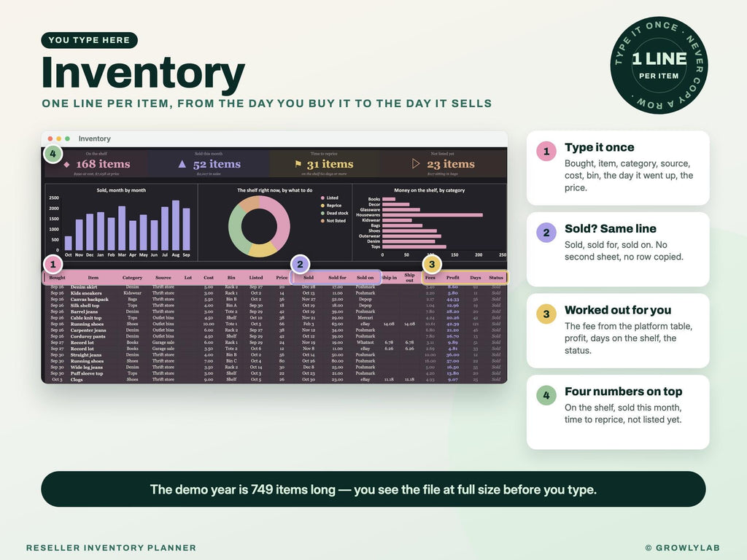Click the Ship out column header

[410, 277]
